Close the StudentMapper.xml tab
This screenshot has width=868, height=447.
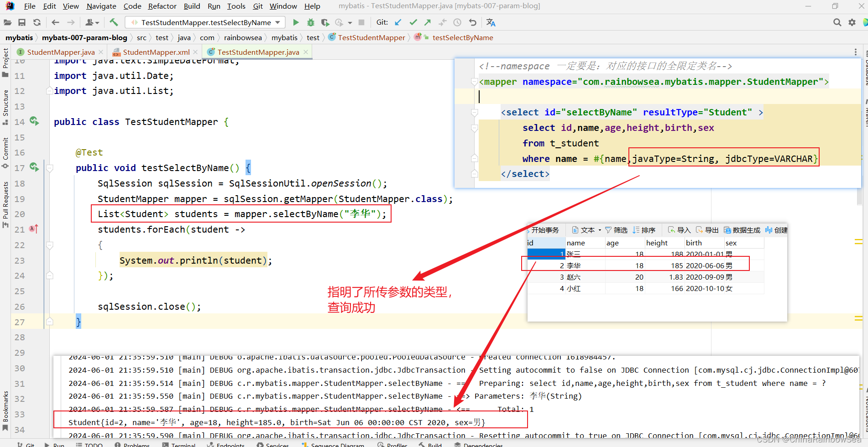[x=195, y=52]
